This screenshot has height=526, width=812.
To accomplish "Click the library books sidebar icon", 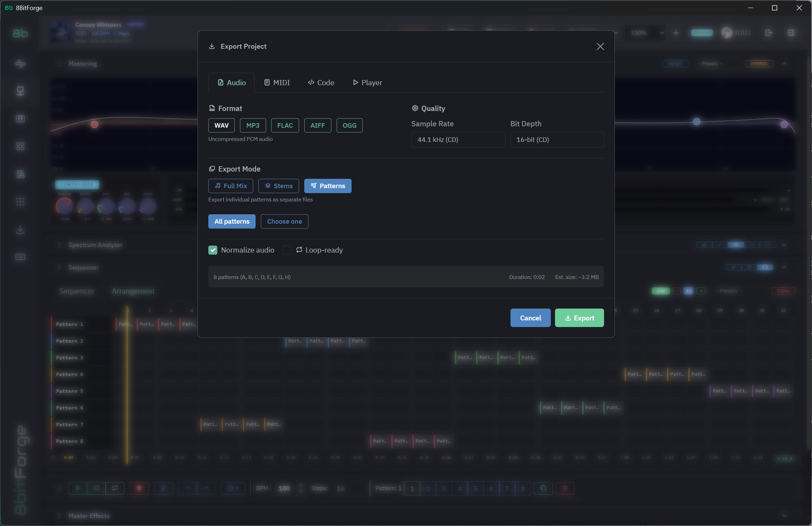I will coord(20,174).
